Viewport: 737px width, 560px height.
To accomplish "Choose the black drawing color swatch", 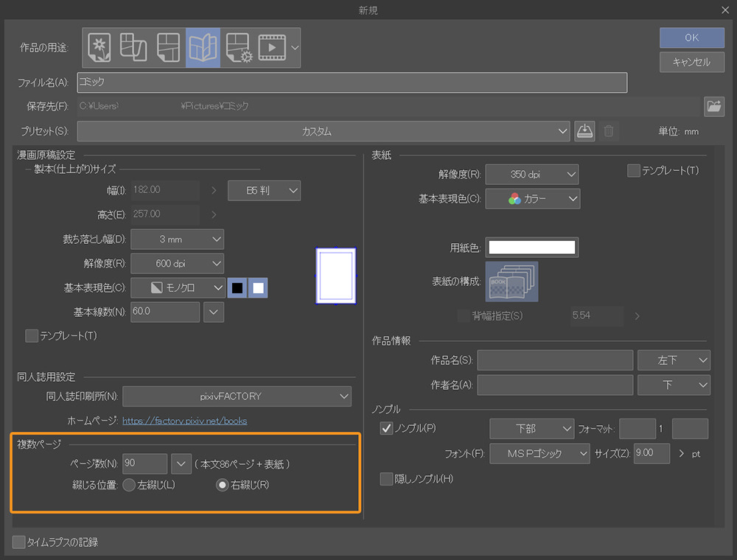I will [x=237, y=288].
